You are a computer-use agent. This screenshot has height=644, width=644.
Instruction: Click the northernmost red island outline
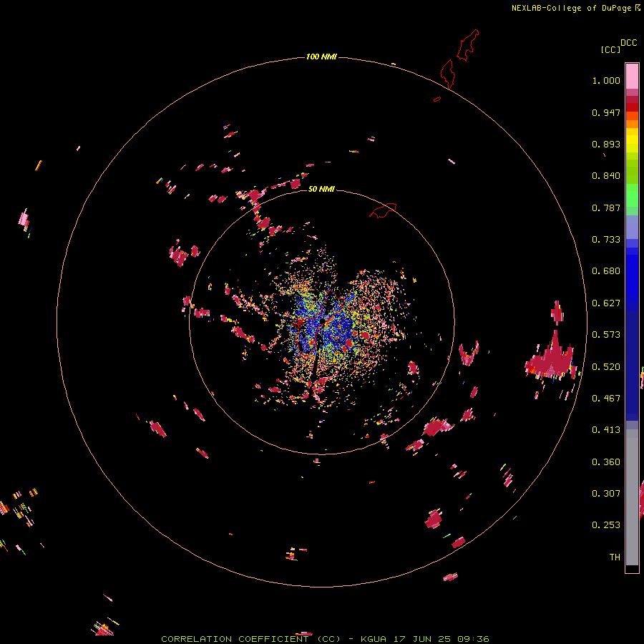point(468,45)
